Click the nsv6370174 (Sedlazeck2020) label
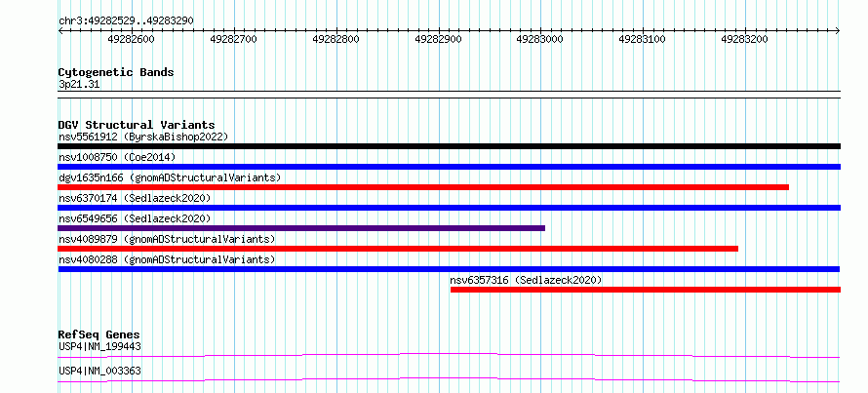The height and width of the screenshot is (393, 868). [135, 198]
